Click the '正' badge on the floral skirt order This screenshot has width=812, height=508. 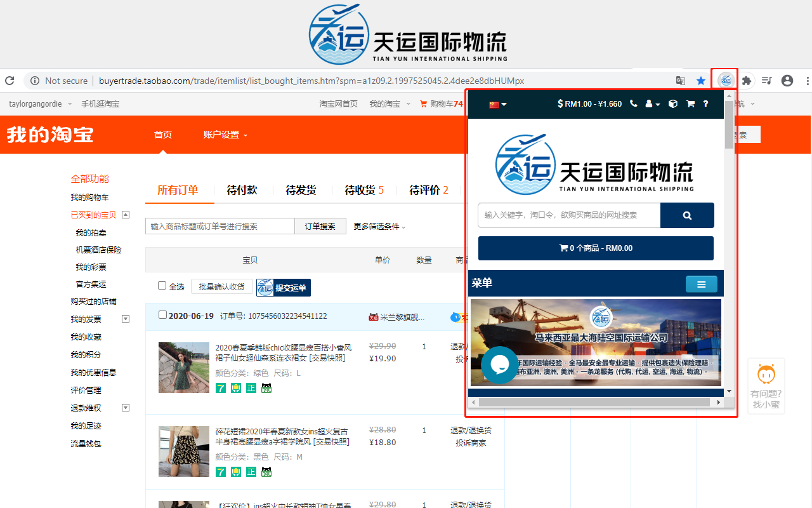click(251, 472)
